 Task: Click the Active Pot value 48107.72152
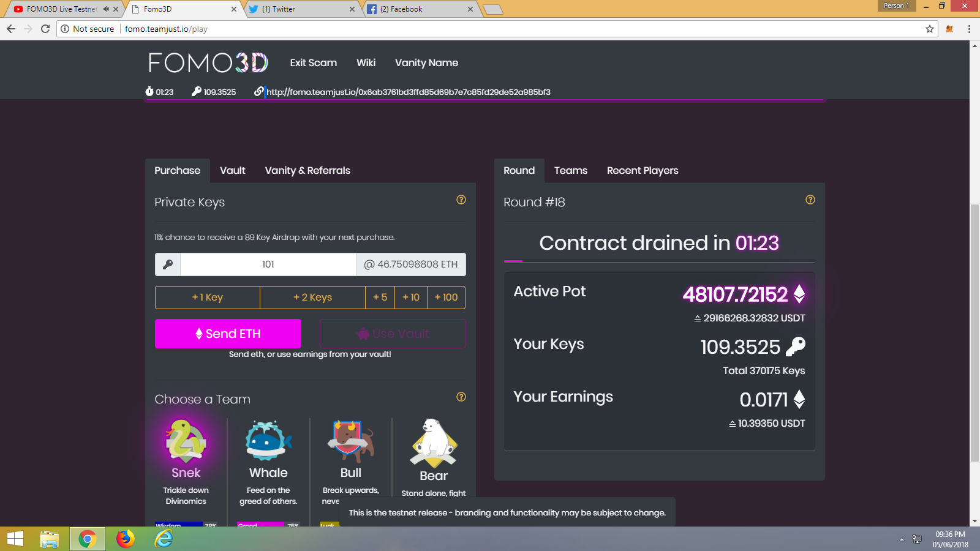pos(735,294)
